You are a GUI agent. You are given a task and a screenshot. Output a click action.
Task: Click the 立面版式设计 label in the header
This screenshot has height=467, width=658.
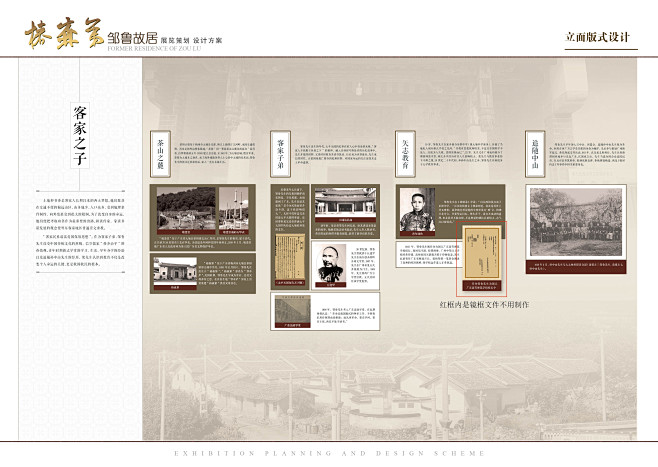click(600, 37)
